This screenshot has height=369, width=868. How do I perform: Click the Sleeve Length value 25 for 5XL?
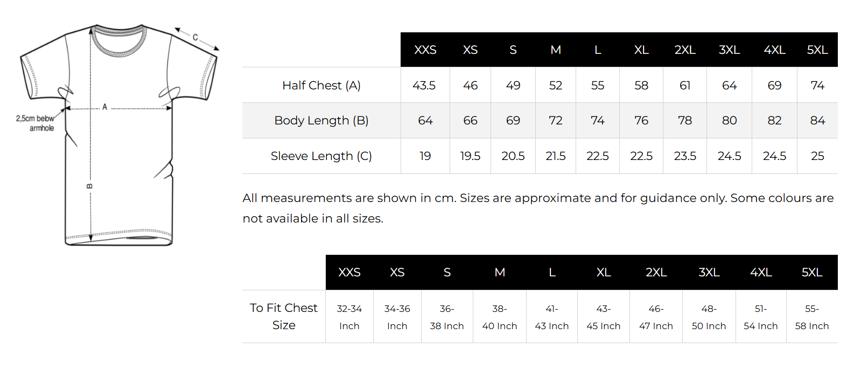coord(817,156)
